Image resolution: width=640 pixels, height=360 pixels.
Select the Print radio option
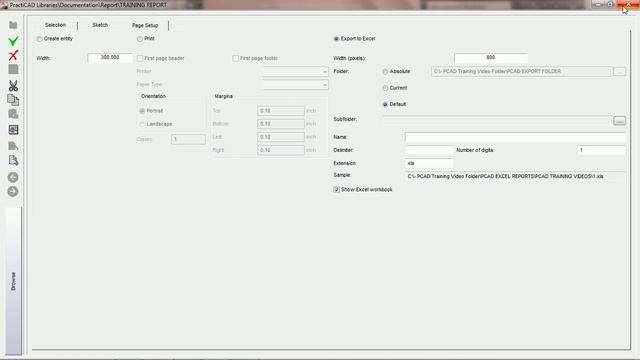point(140,39)
